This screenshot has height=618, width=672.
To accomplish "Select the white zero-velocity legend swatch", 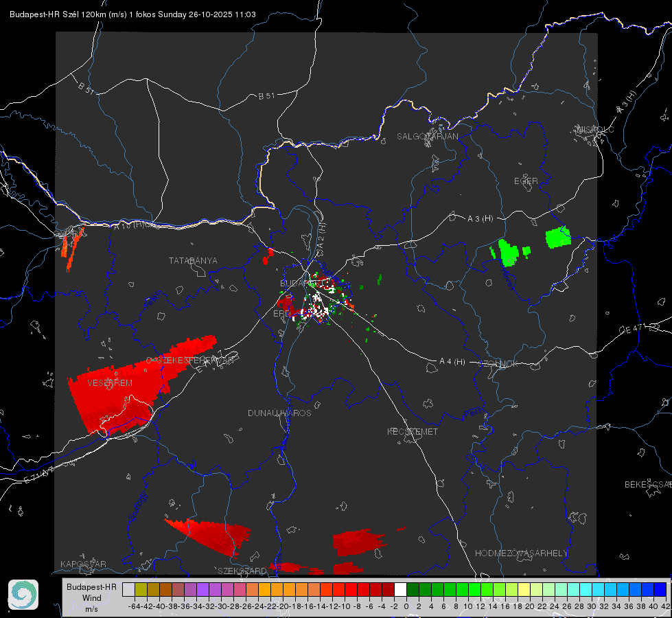I will click(x=400, y=589).
